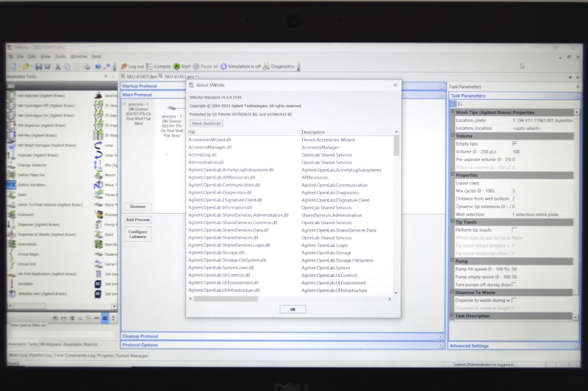Select AM Cartridges On task icon
588x391 pixels.
tap(12, 115)
